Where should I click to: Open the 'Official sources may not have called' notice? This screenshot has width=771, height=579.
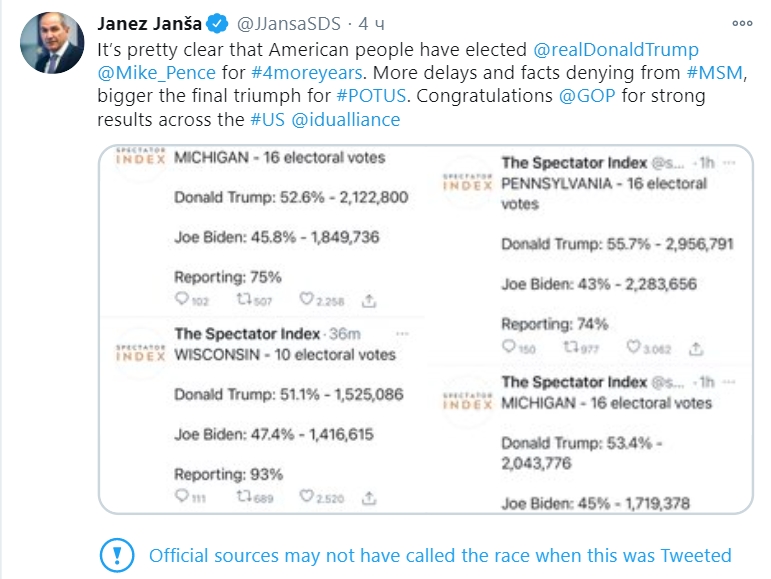pyautogui.click(x=440, y=555)
